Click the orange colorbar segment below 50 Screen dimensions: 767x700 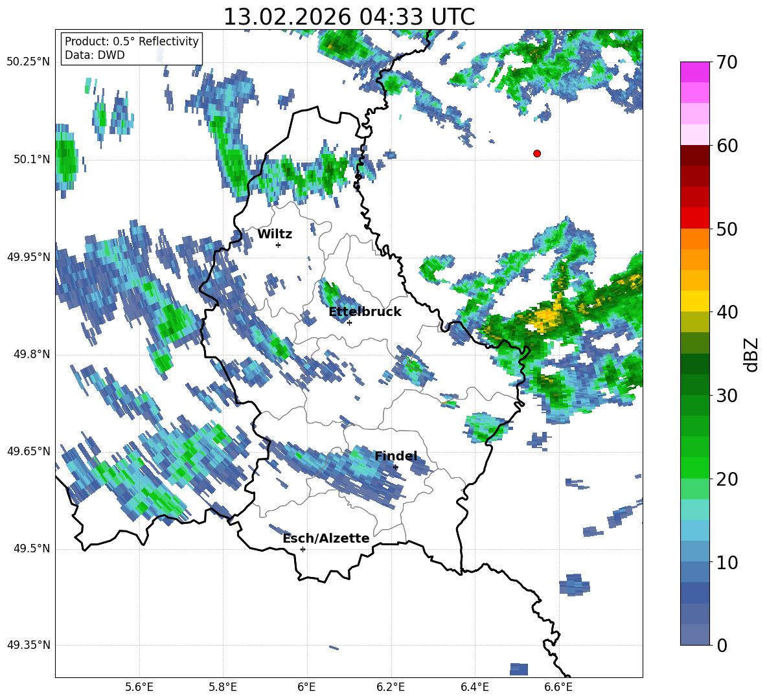pyautogui.click(x=694, y=238)
